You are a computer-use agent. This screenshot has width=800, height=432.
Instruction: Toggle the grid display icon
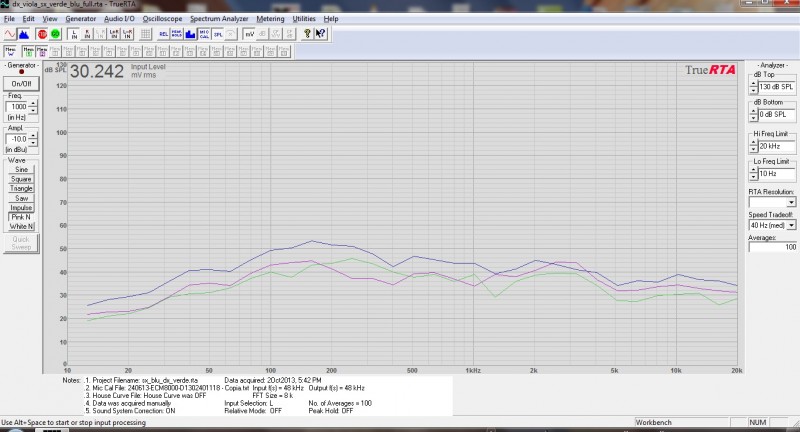point(145,34)
